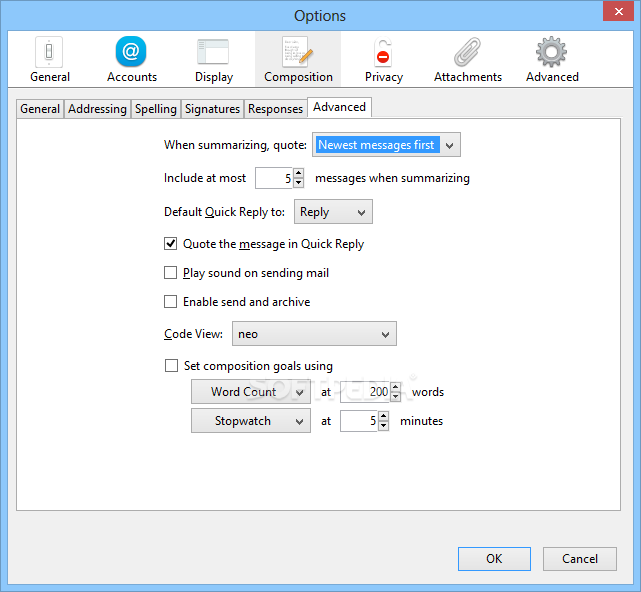Enable Set composition goals using checkbox
Screen dimensions: 641x592
[171, 366]
